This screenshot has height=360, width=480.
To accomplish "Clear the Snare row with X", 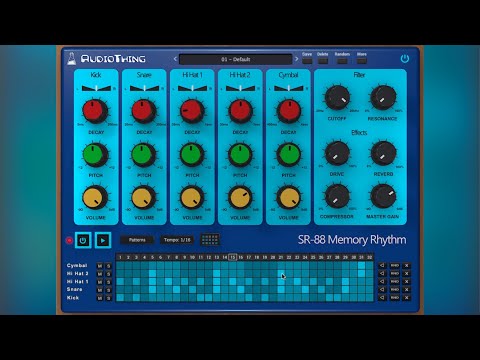I will tap(406, 289).
